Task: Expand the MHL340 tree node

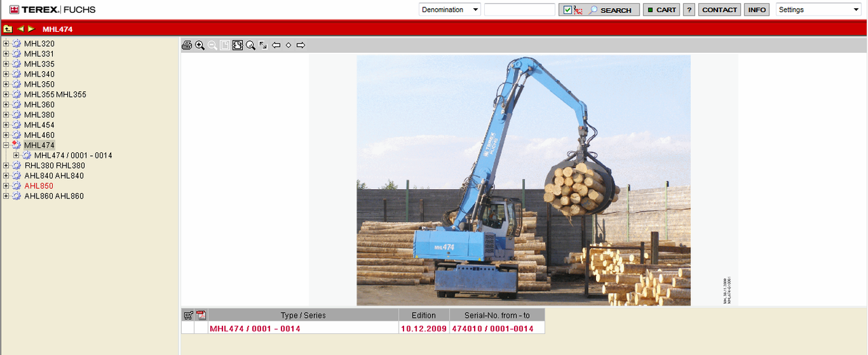Action: (x=6, y=74)
